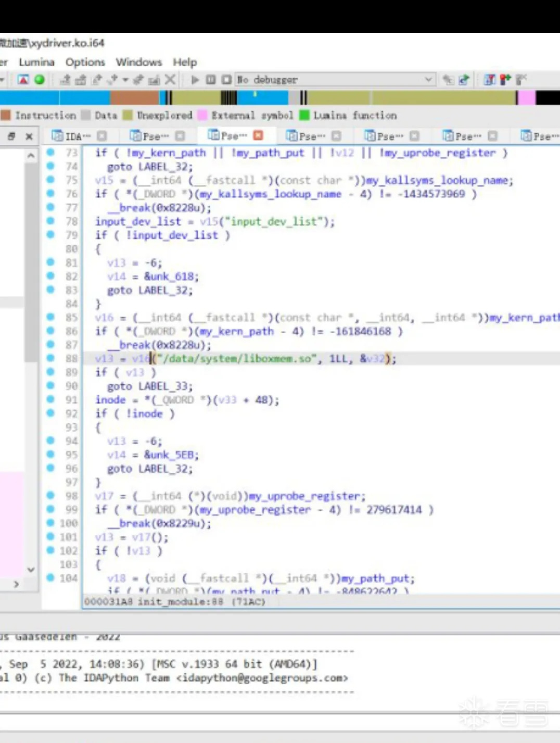
Task: Click the Instruction legend color swatch
Action: [x=6, y=115]
